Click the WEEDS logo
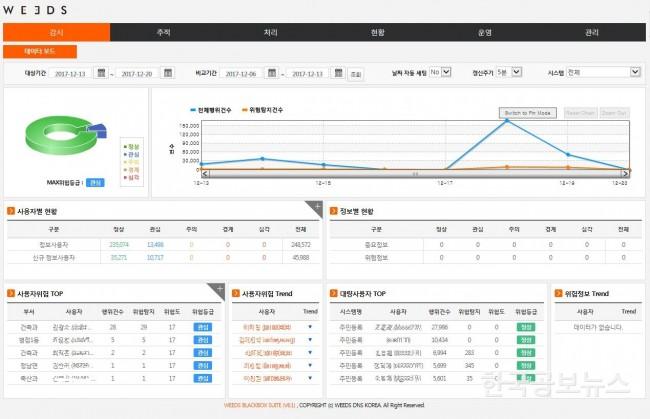Screen dimensions: 650x419 (35, 10)
